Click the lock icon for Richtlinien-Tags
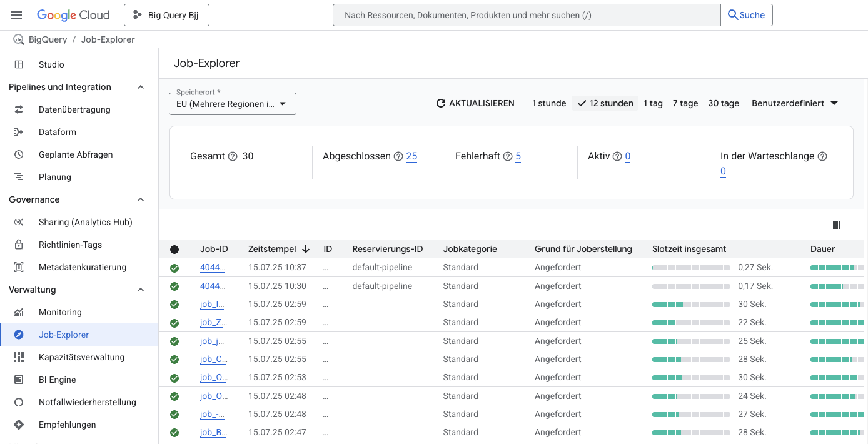868x444 pixels. point(19,245)
